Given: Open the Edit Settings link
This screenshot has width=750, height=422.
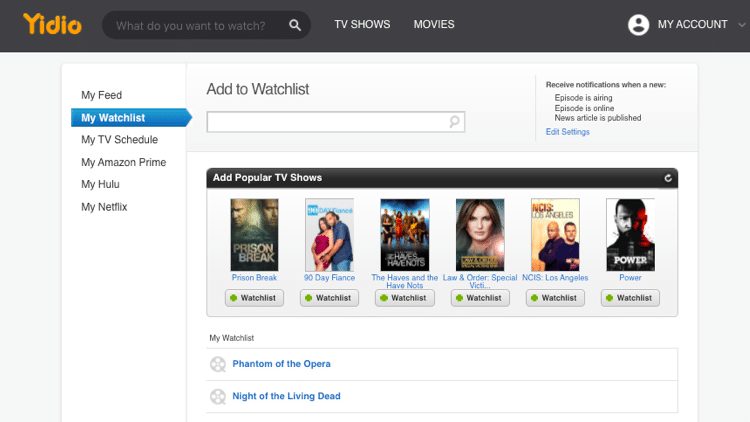Looking at the screenshot, I should click(x=567, y=132).
